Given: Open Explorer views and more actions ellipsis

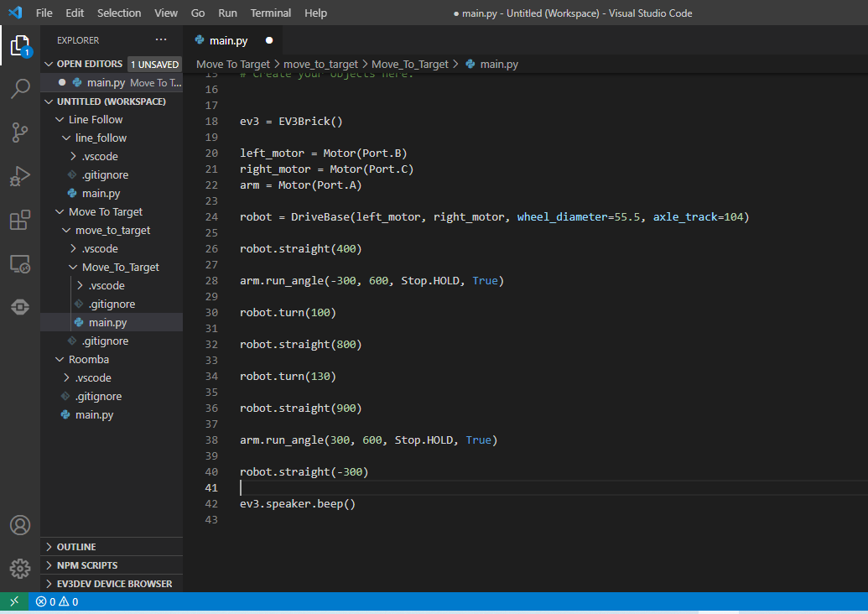Looking at the screenshot, I should (x=161, y=40).
